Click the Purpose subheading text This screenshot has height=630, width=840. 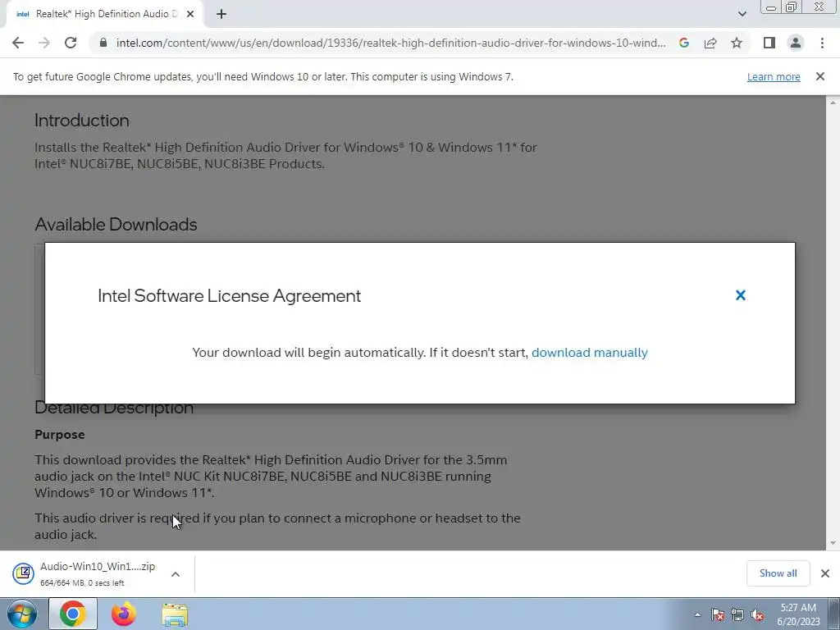tap(59, 435)
